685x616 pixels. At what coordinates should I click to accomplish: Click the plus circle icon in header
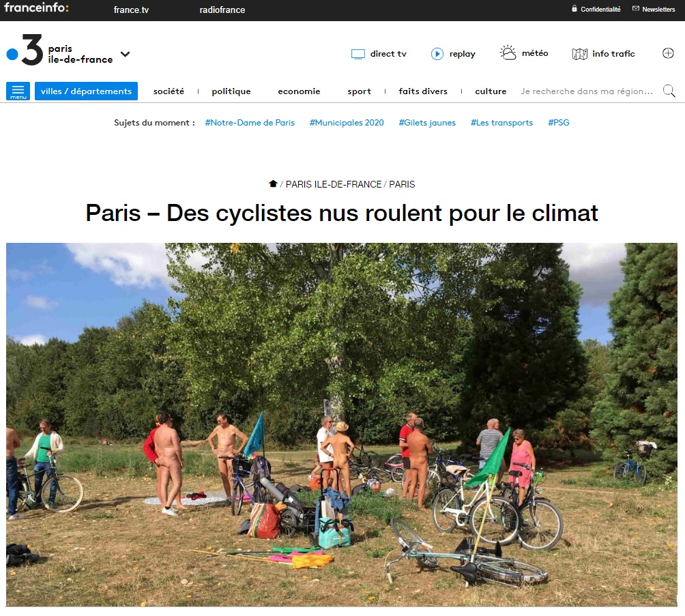(668, 53)
